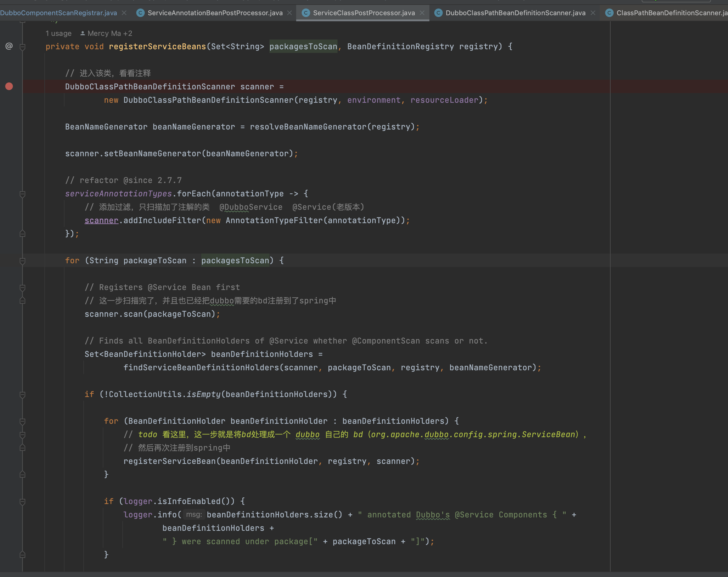Click the findServiceBeanDefinitionHolders method call
Screen dimensions: 728x577
(x=201, y=368)
